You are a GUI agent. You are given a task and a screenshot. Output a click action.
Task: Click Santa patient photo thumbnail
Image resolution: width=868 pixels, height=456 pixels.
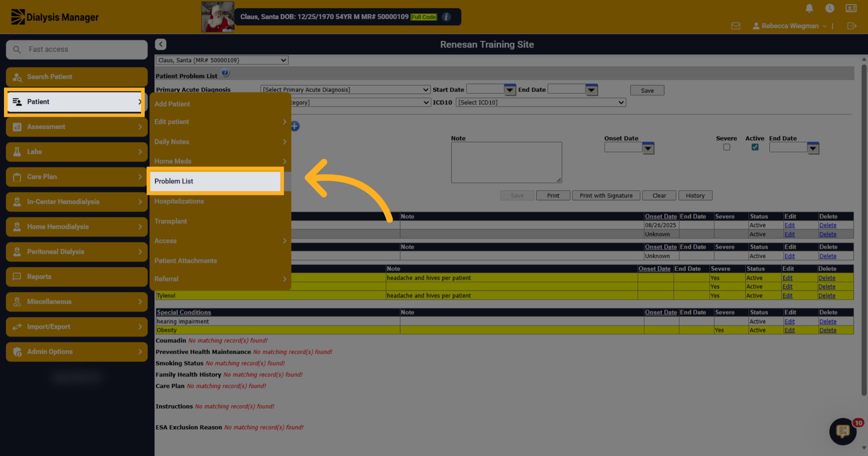[x=218, y=17]
